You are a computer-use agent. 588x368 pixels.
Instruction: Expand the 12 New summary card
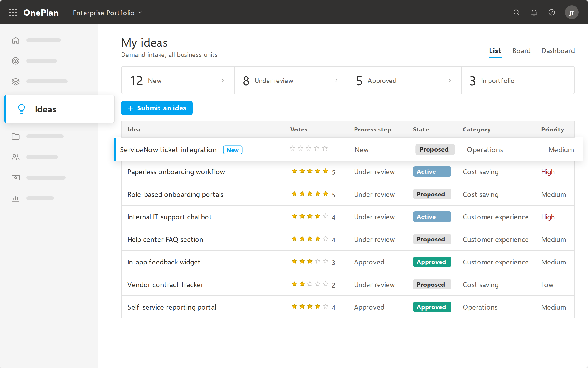click(x=178, y=80)
